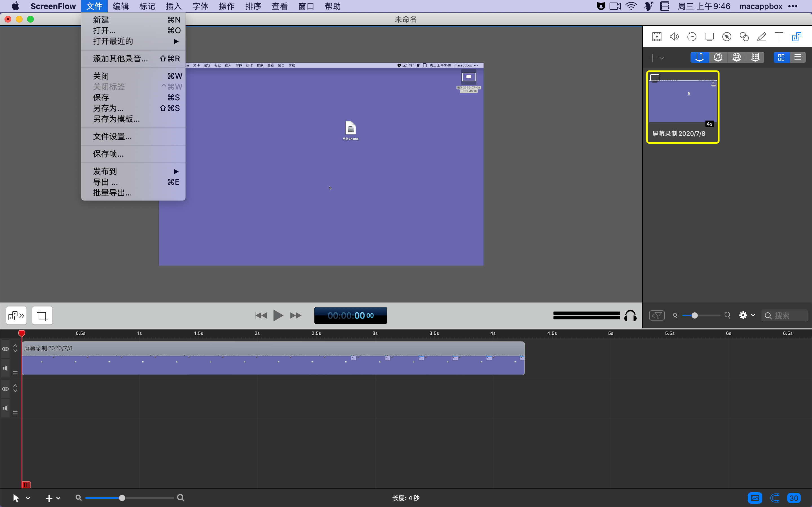Hide the top video track
Screen dimensions: 812x507
click(5, 349)
